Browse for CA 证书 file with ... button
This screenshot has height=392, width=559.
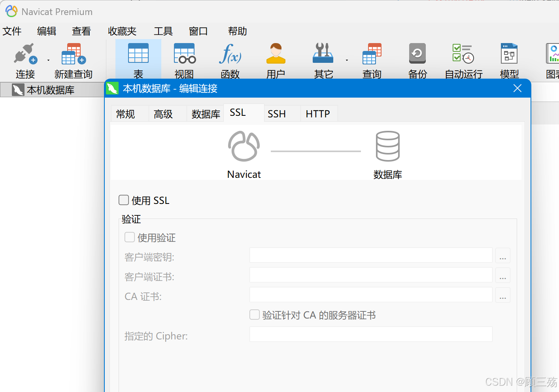(503, 295)
